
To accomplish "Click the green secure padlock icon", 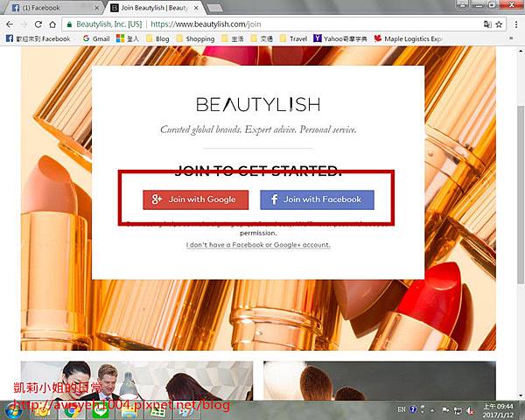I will tap(69, 24).
